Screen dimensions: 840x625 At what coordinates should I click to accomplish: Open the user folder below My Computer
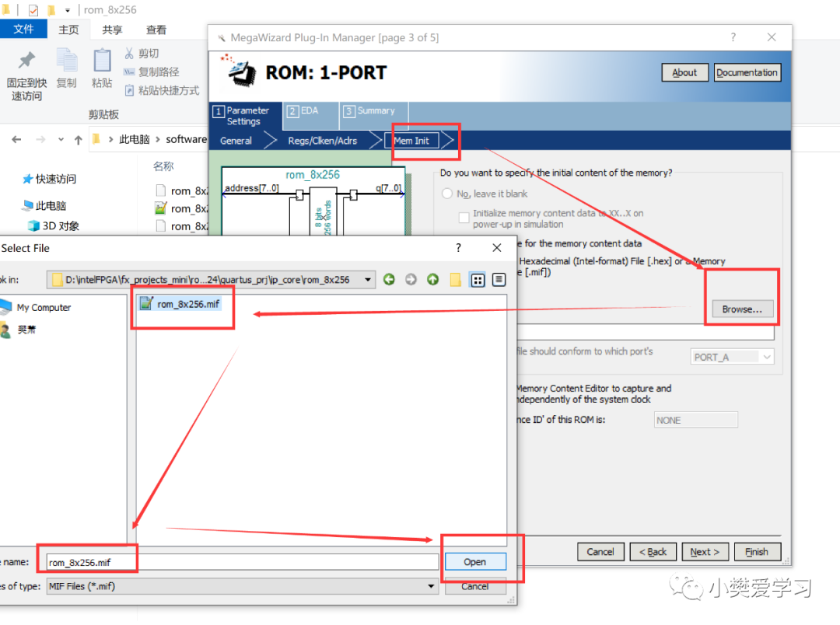pos(19,330)
